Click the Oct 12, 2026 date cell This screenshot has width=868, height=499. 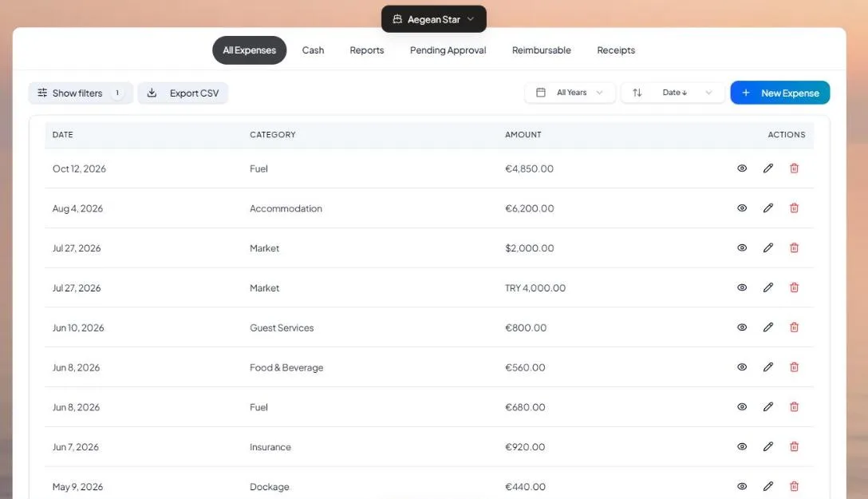(x=79, y=168)
